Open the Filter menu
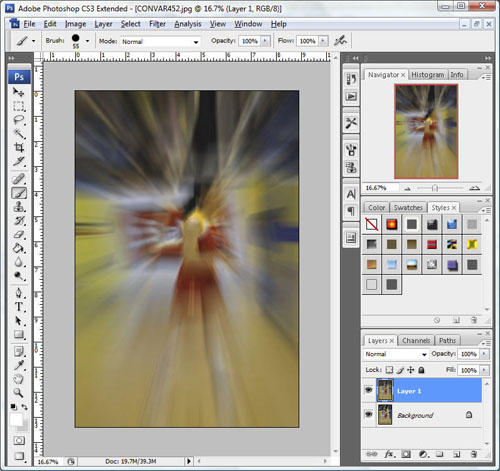This screenshot has width=500, height=471. tap(157, 24)
